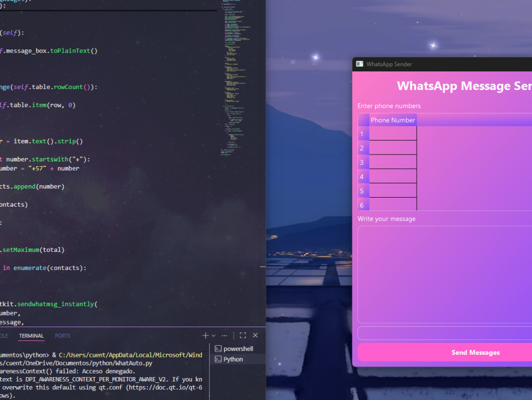This screenshot has height=400, width=532.
Task: Click toPlainText in the code editor
Action: click(x=70, y=51)
